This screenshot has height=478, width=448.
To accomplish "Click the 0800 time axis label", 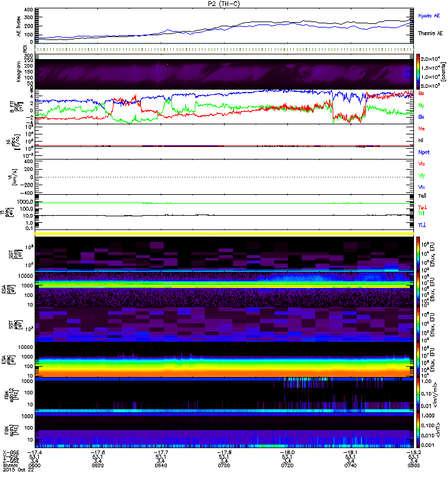I will (x=413, y=465).
